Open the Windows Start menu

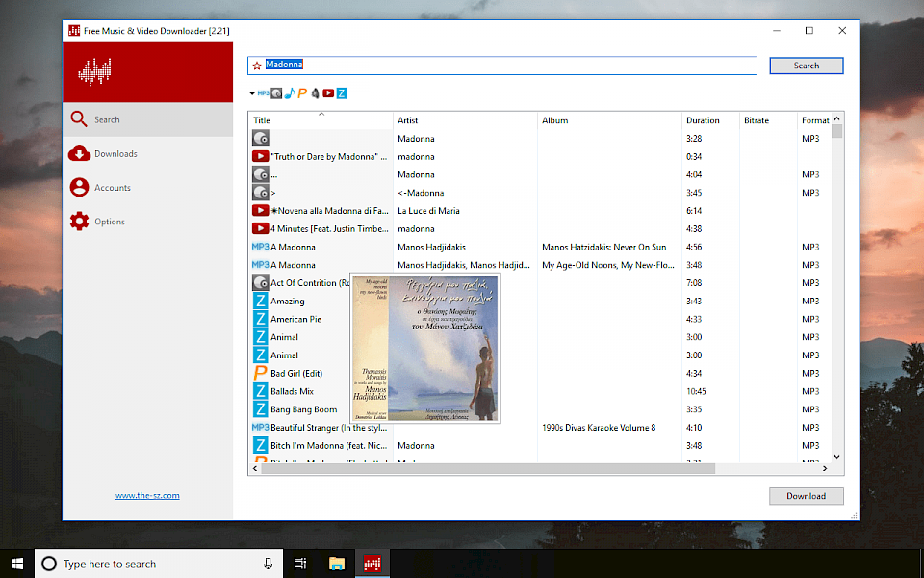click(x=17, y=564)
